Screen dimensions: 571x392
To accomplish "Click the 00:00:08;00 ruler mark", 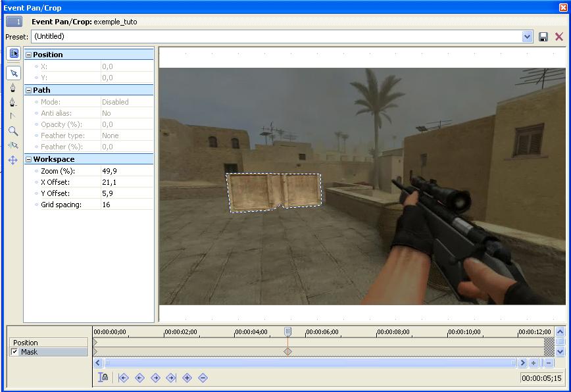I will click(393, 332).
